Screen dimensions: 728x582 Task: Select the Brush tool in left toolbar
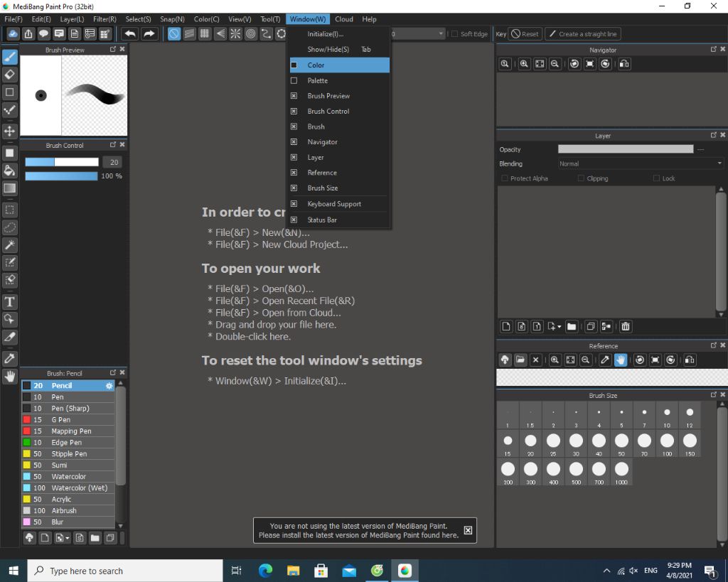point(10,57)
